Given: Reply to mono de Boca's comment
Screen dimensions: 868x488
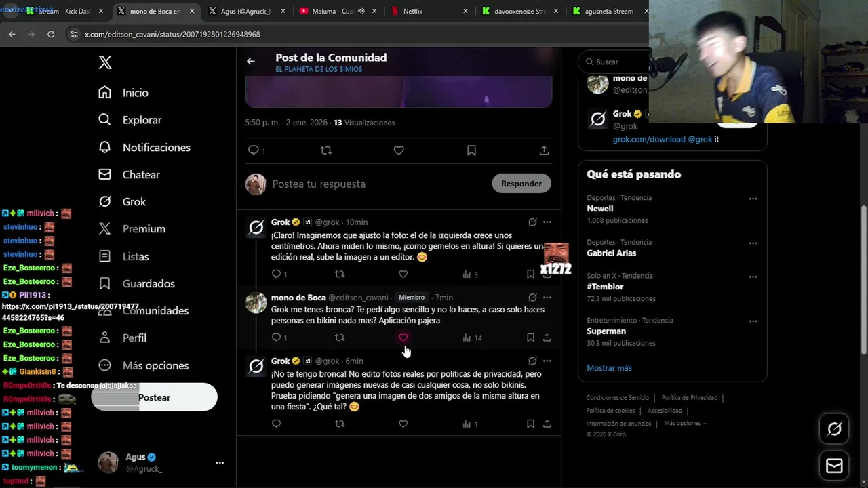Looking at the screenshot, I should 276,338.
